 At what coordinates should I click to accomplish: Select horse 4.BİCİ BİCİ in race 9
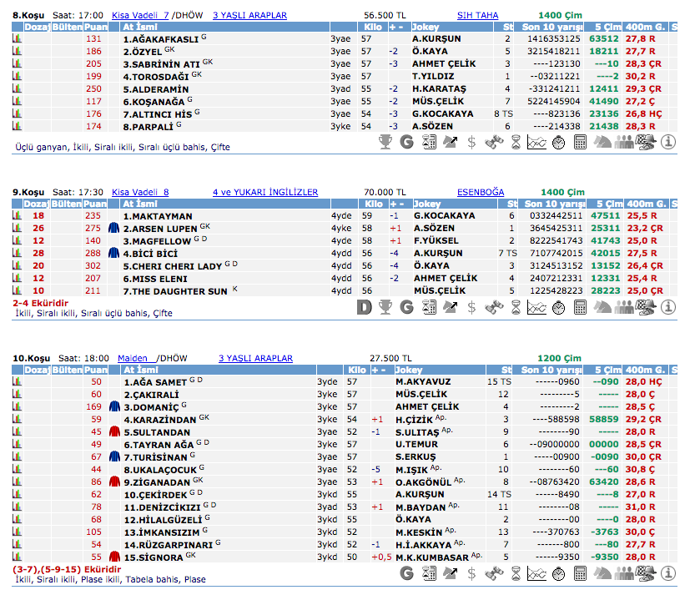point(150,253)
